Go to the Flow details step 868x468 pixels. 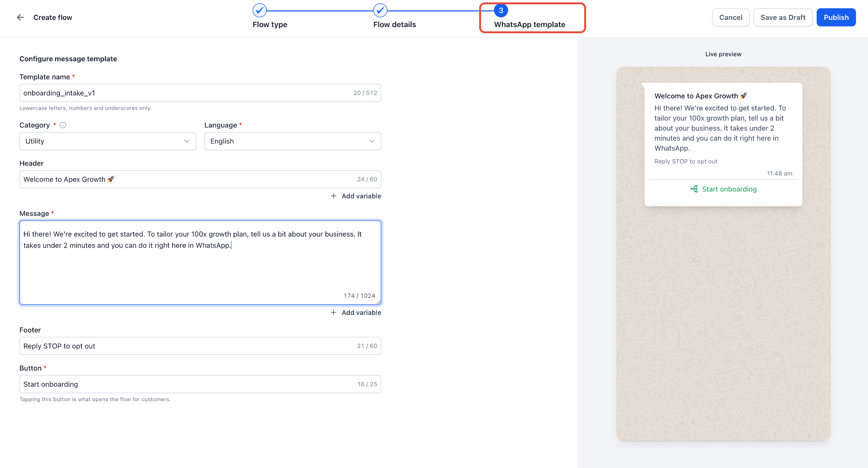point(395,24)
